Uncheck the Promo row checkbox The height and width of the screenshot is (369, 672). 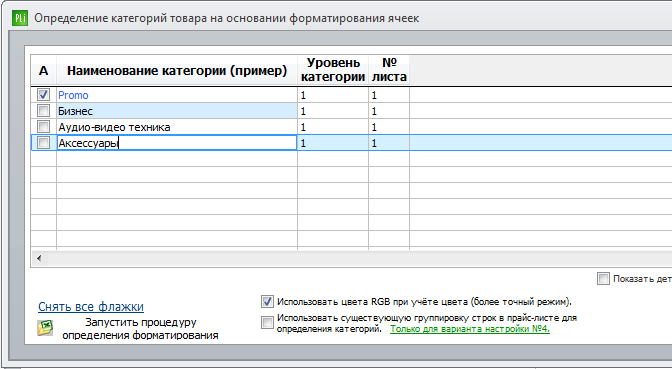pyautogui.click(x=43, y=95)
